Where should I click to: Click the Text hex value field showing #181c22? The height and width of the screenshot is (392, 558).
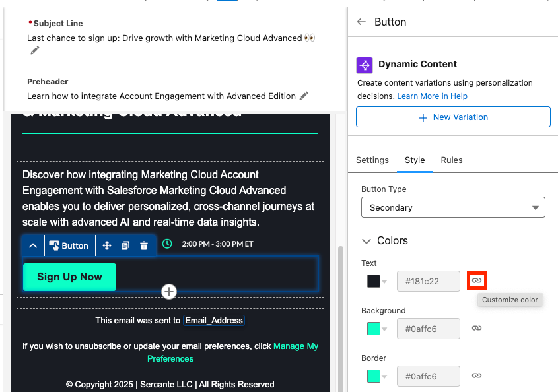(x=429, y=280)
